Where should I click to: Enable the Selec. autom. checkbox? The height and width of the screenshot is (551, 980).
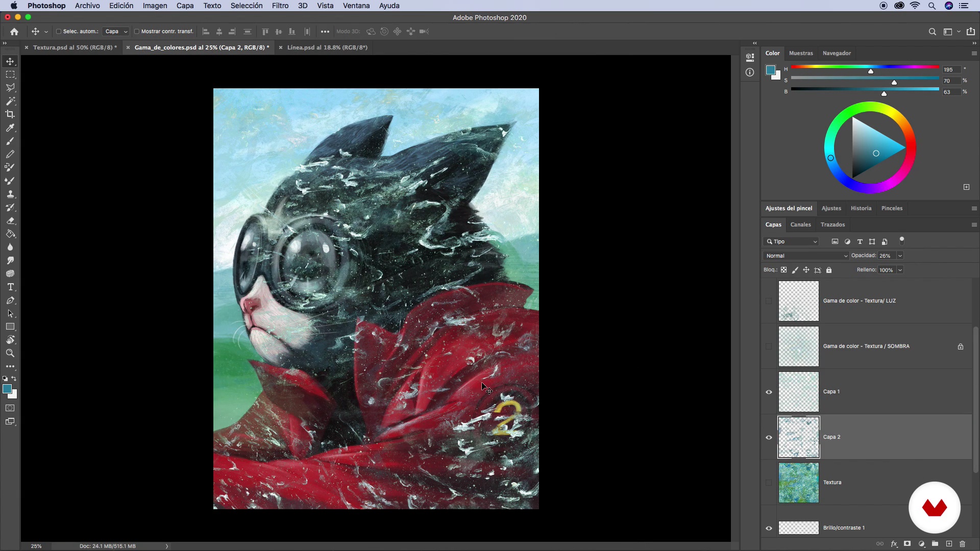coord(58,32)
